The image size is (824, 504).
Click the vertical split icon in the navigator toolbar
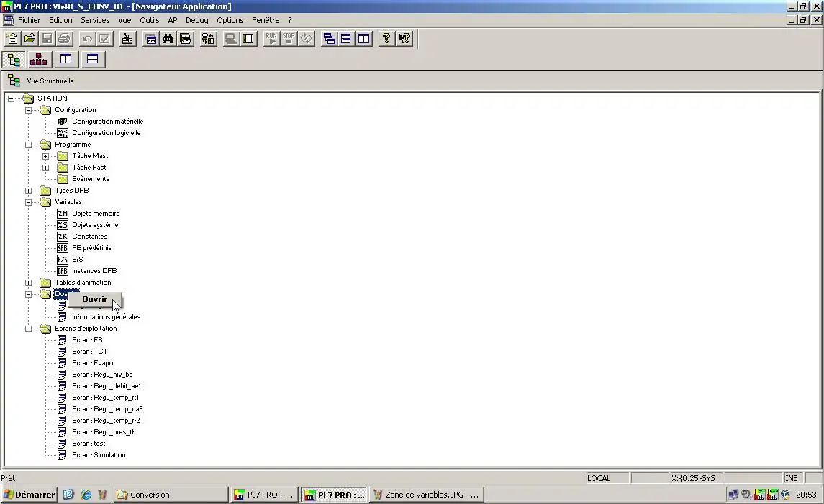point(65,60)
